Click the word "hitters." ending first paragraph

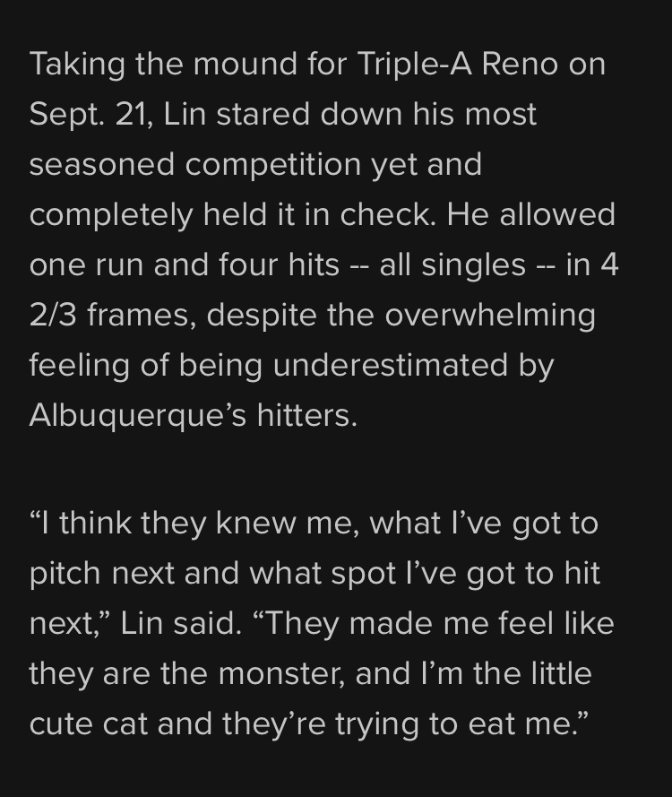[x=307, y=415]
